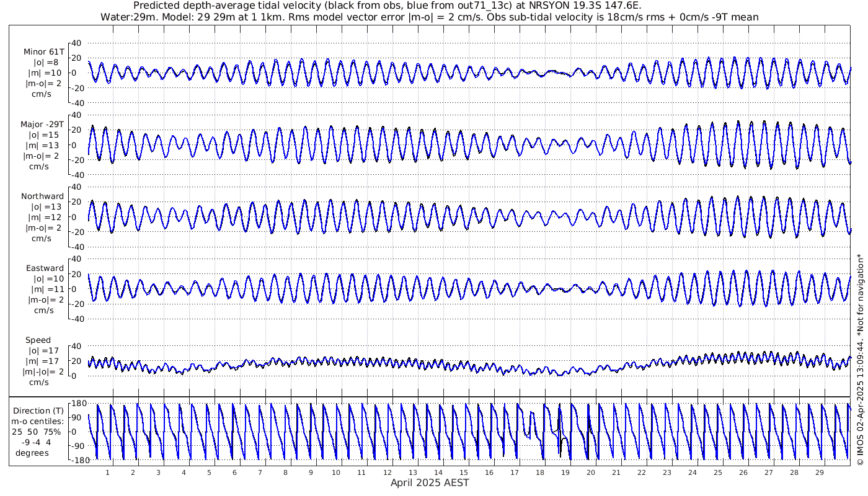The width and height of the screenshot is (868, 496).
Task: Click "|o| =8" in the Minor panel
Action: [46, 62]
